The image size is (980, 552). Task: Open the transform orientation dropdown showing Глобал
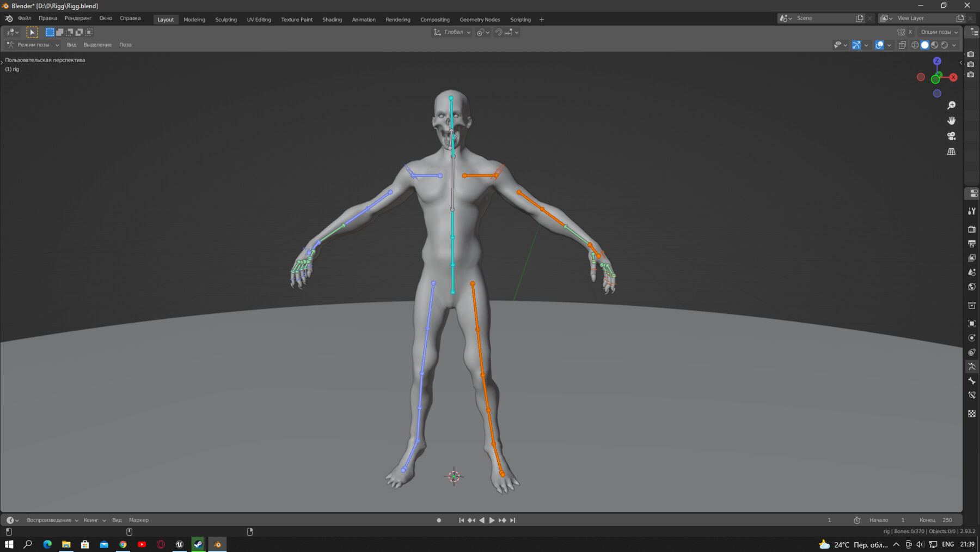pyautogui.click(x=452, y=32)
